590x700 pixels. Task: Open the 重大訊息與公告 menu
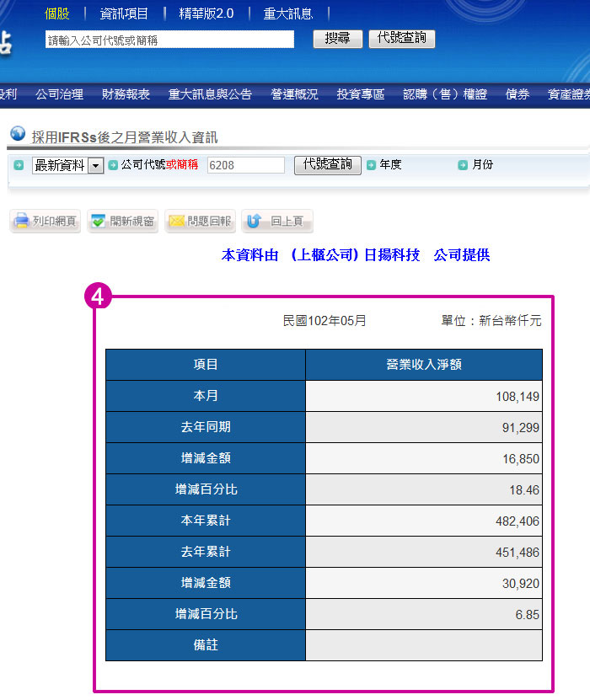(x=210, y=94)
